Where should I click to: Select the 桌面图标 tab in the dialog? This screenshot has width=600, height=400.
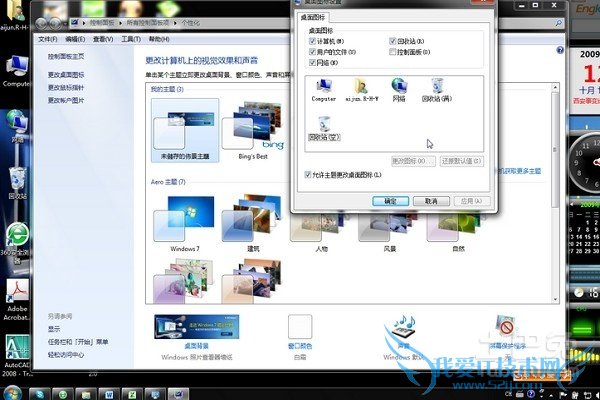(313, 17)
